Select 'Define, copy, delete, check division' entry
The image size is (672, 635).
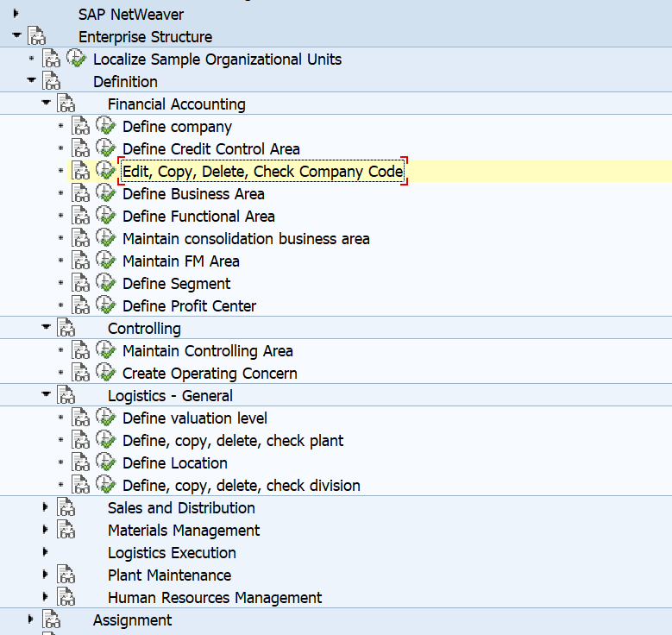pyautogui.click(x=242, y=486)
